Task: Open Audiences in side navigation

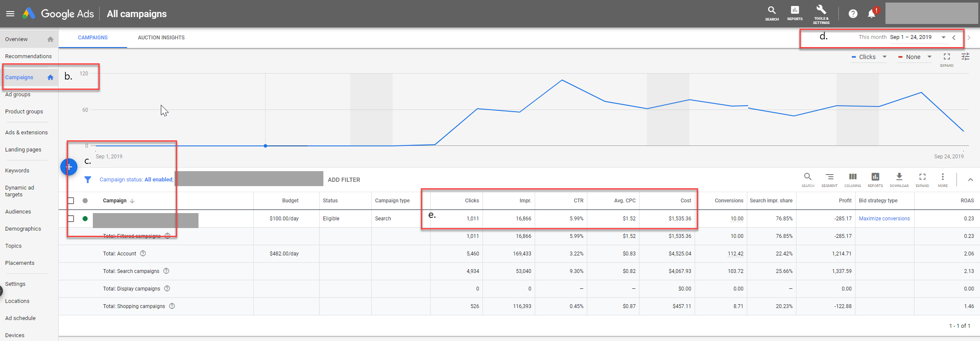Action: point(18,212)
